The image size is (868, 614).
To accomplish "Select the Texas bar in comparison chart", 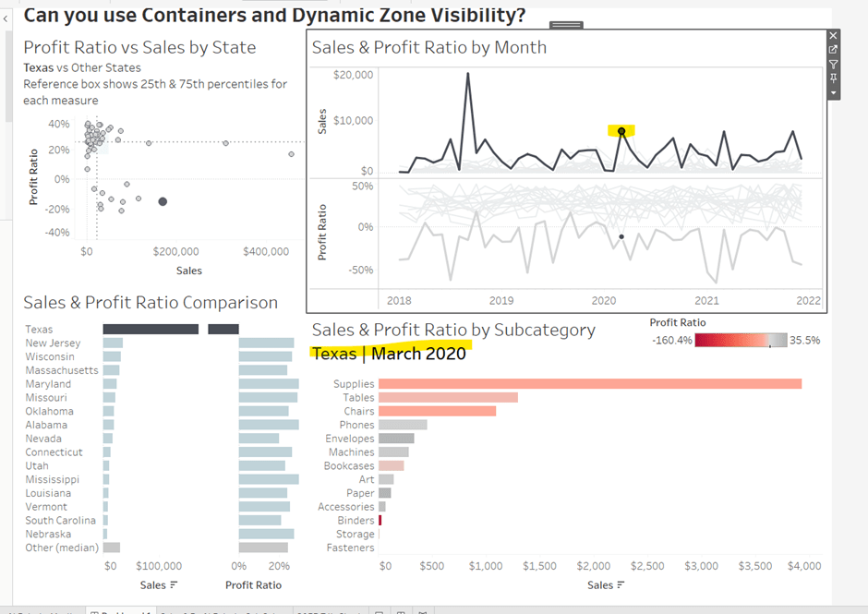I will (x=150, y=330).
